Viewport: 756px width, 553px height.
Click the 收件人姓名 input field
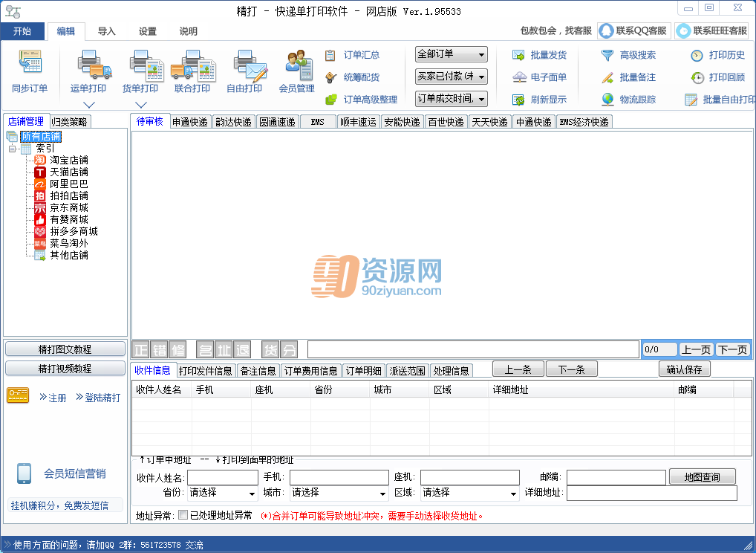click(222, 478)
